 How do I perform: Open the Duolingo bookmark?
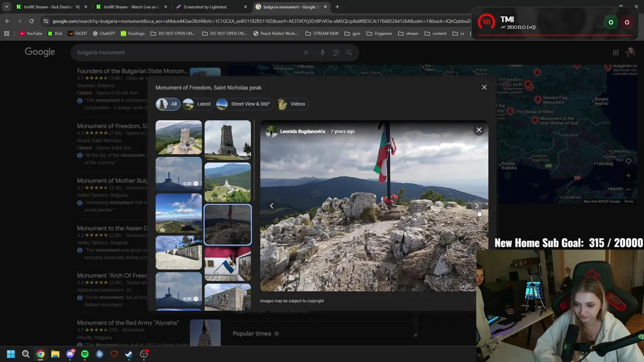tap(132, 34)
